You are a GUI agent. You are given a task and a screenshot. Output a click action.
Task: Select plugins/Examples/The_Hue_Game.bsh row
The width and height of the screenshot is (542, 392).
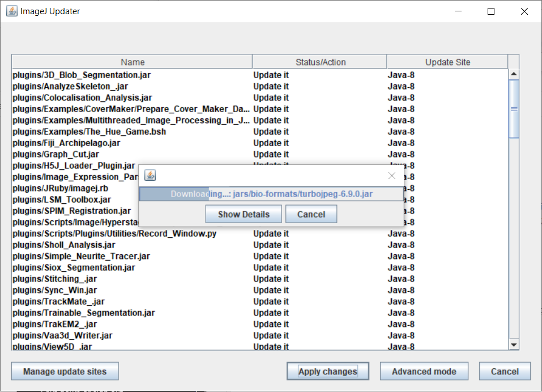260,131
